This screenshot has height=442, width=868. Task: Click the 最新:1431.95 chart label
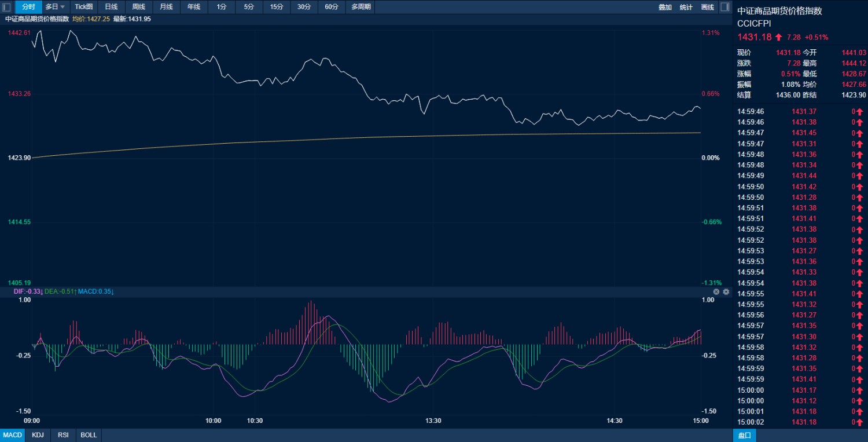click(x=132, y=19)
